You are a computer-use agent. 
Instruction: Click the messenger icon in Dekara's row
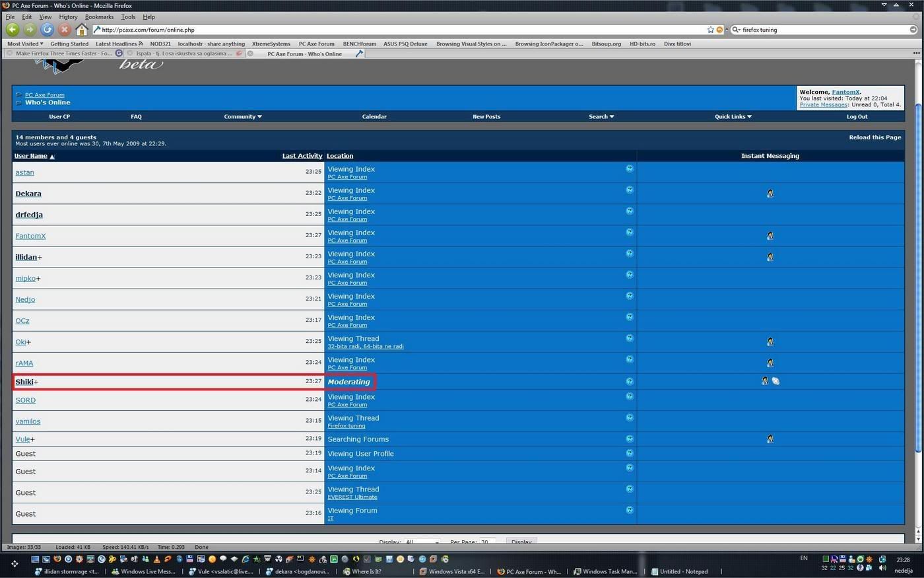[x=770, y=194]
